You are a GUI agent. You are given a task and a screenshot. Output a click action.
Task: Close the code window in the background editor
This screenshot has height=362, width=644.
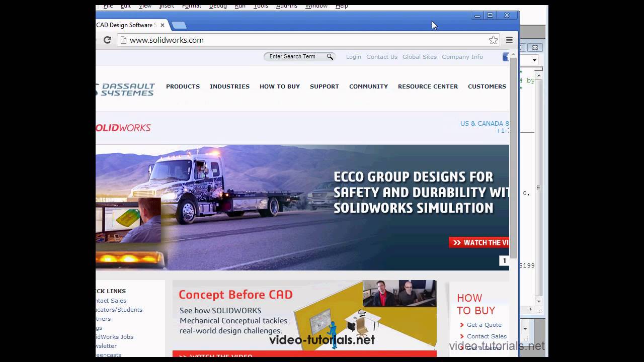point(535,48)
